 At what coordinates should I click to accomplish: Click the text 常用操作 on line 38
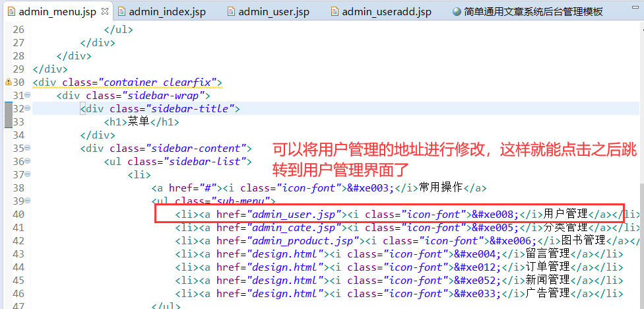[x=441, y=188]
